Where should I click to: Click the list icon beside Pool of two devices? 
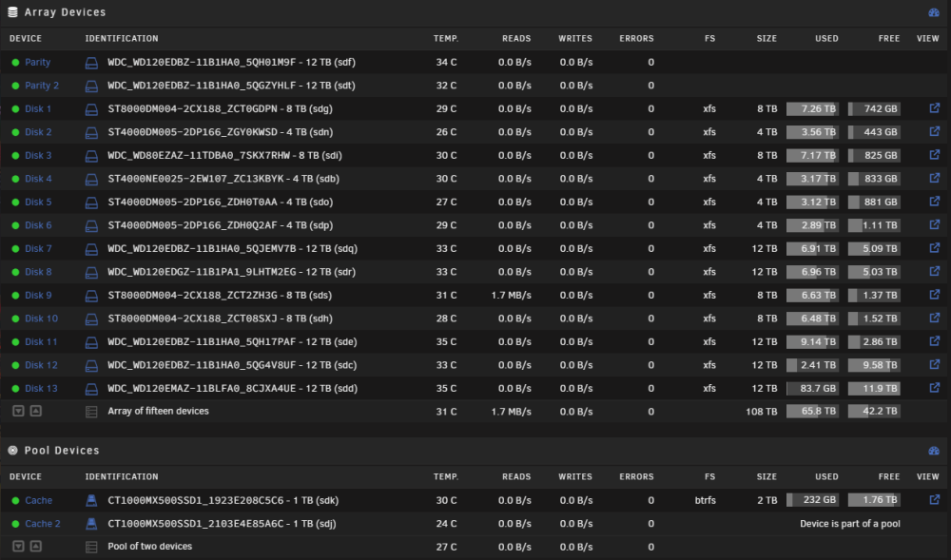pyautogui.click(x=91, y=548)
